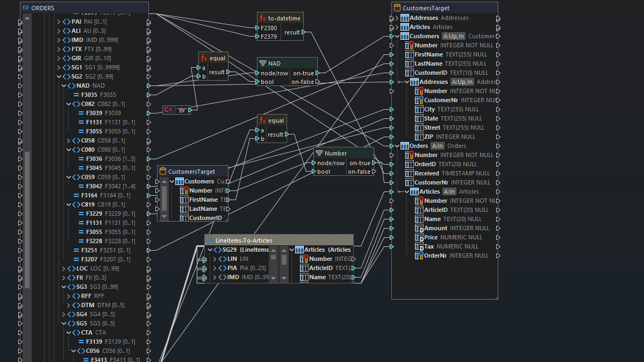The height and width of the screenshot is (362, 644).
Task: Click the database icon on CustomersTarget header
Action: [x=396, y=7]
